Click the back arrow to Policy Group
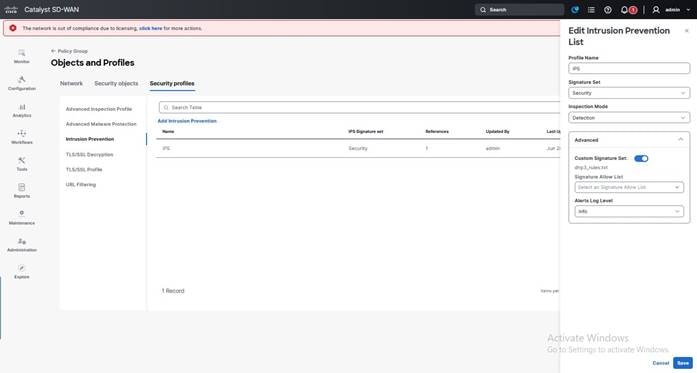This screenshot has height=373, width=697. tap(53, 51)
